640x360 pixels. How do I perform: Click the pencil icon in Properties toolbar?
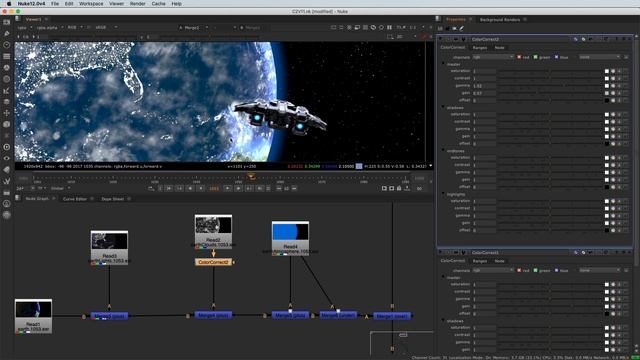pos(462,28)
